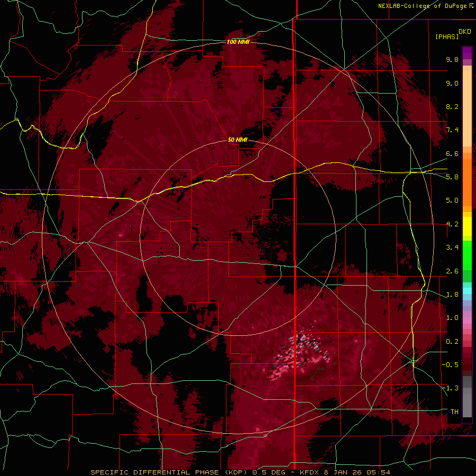Click the Specific Differential Phase (KDP) caption

(x=170, y=472)
